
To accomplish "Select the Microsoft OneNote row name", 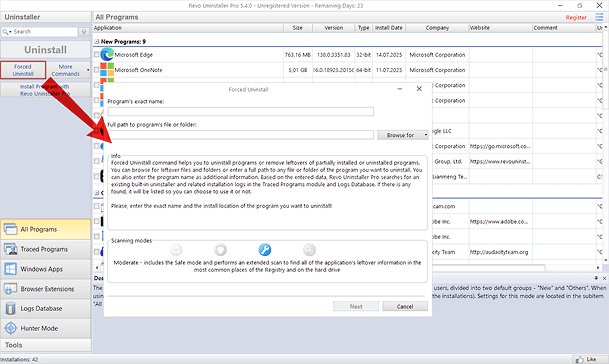I will [138, 70].
